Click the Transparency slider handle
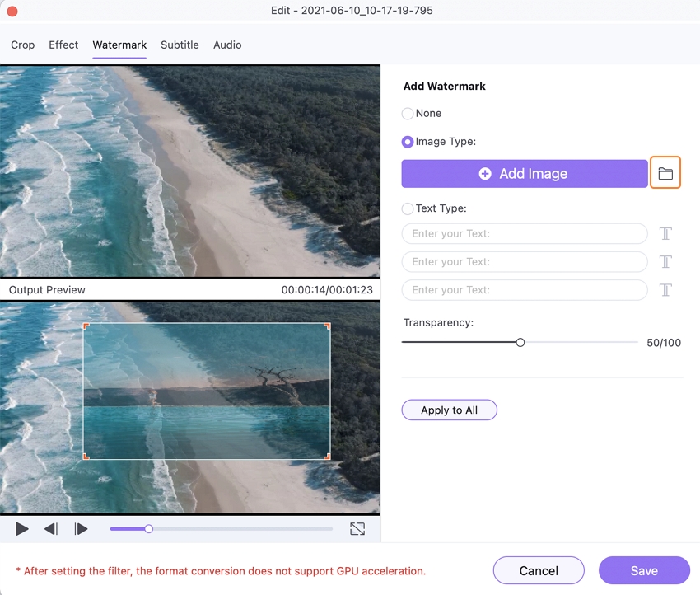Viewport: 700px width, 595px height. 520,342
